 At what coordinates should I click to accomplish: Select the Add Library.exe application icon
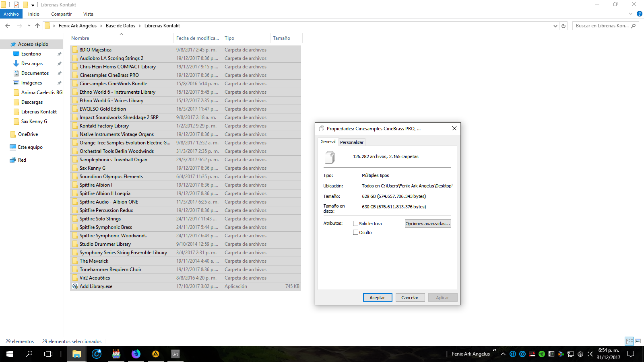(x=75, y=286)
